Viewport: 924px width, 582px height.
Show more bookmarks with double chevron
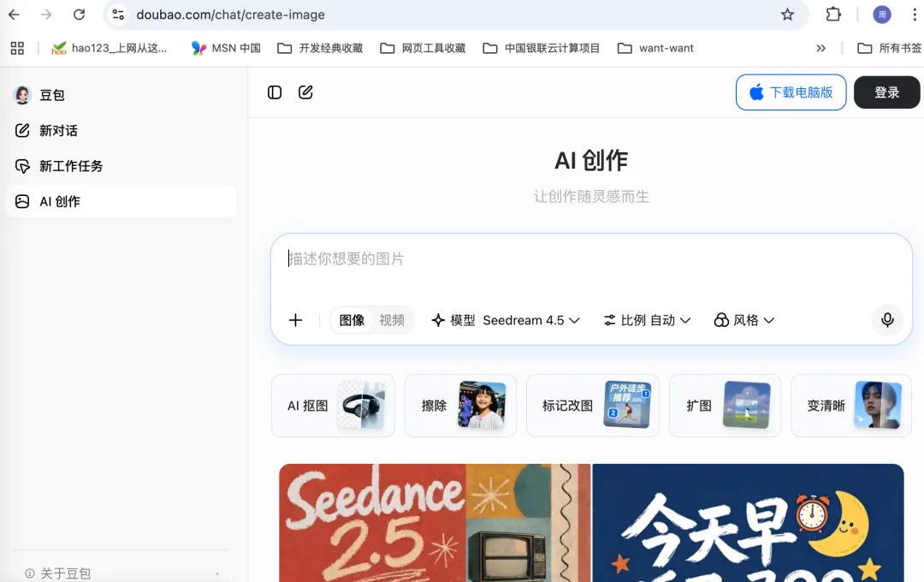[820, 48]
